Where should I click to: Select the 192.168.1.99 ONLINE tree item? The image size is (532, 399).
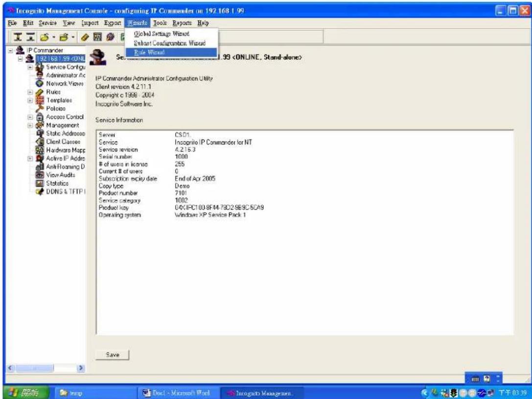[x=60, y=59]
